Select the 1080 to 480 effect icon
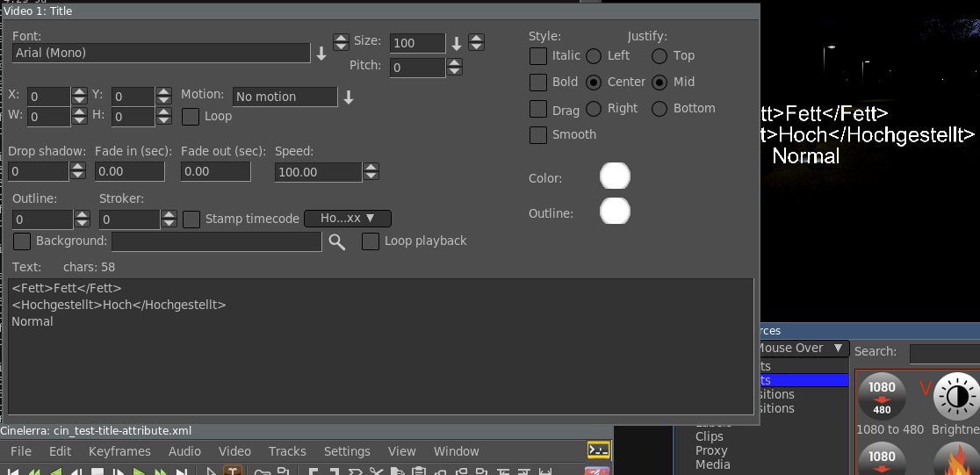This screenshot has height=475, width=980. click(x=881, y=396)
